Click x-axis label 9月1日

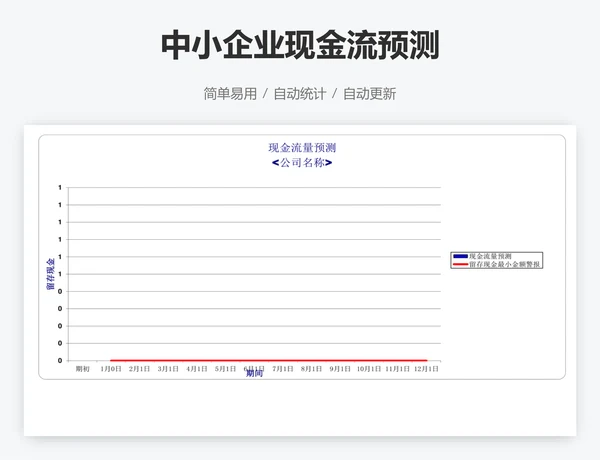click(x=340, y=369)
